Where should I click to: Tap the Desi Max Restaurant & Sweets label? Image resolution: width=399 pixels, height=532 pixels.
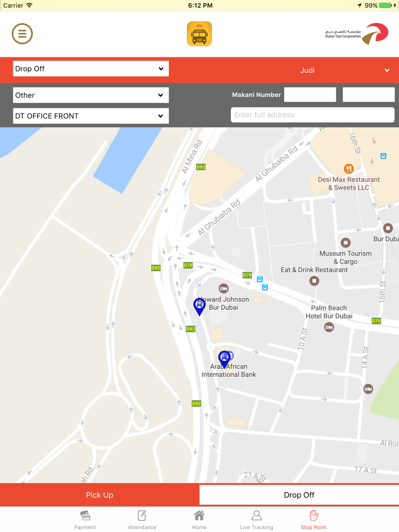coord(349,184)
